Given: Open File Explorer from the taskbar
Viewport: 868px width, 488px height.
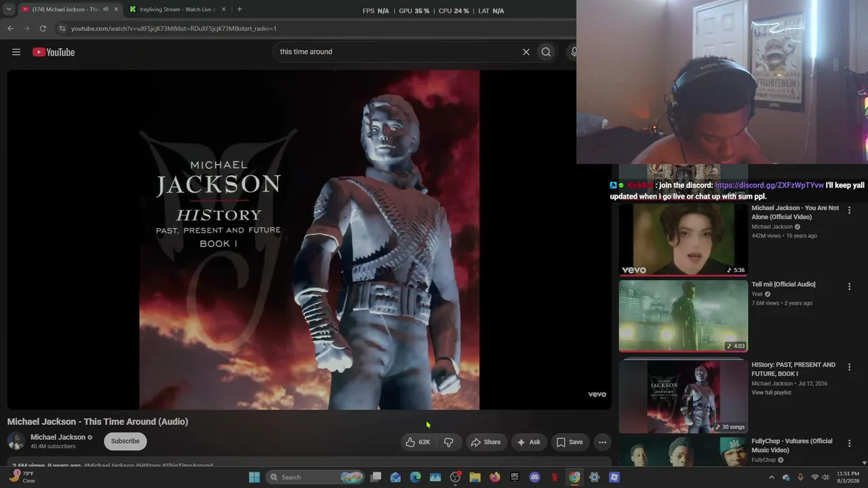Looking at the screenshot, I should pos(475,477).
